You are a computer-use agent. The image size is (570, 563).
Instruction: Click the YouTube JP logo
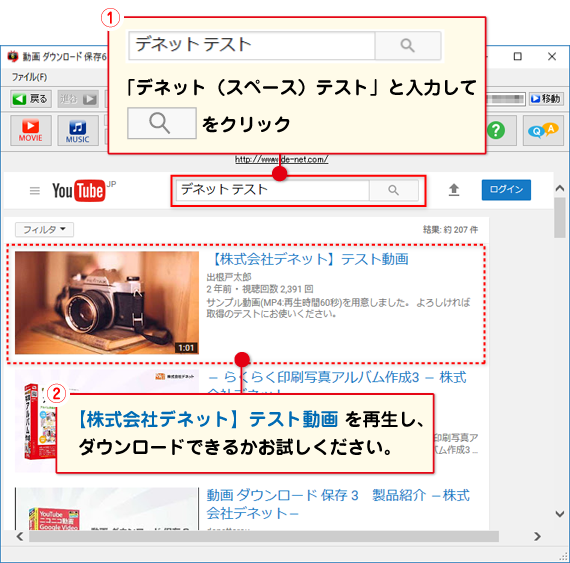coord(84,190)
